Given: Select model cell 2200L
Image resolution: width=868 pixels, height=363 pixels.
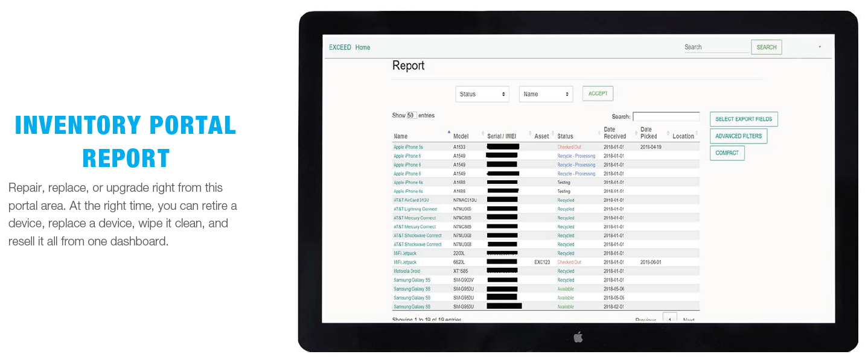Looking at the screenshot, I should pyautogui.click(x=459, y=253).
